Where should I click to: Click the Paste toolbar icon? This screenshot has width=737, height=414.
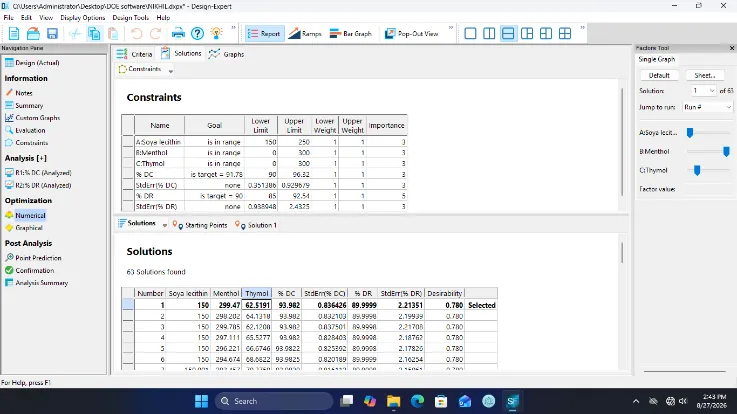tap(113, 33)
